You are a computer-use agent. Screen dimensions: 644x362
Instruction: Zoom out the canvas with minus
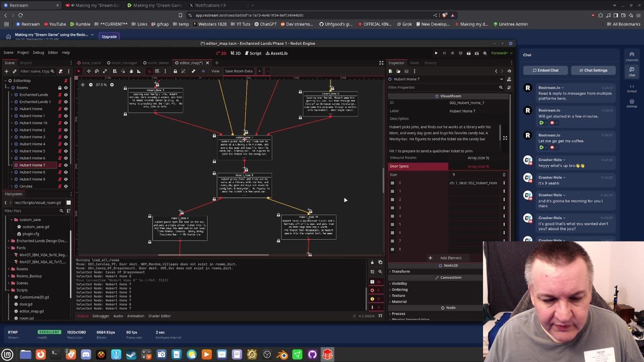tap(91, 84)
